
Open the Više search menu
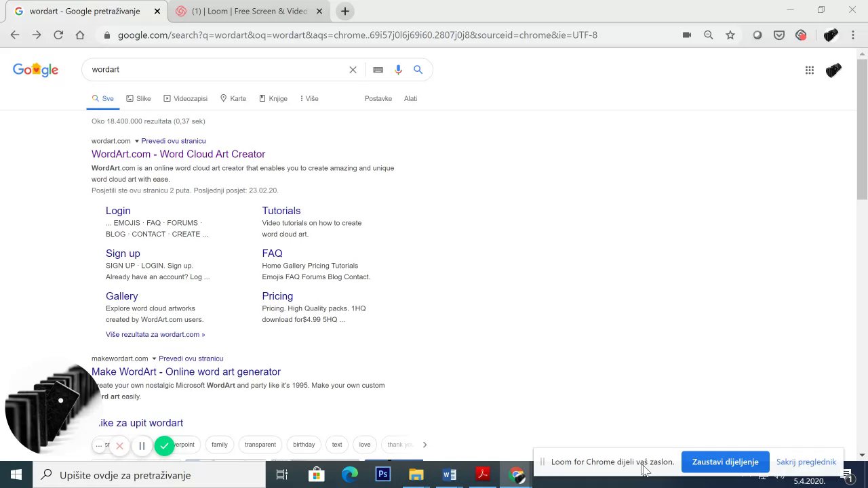(x=309, y=98)
